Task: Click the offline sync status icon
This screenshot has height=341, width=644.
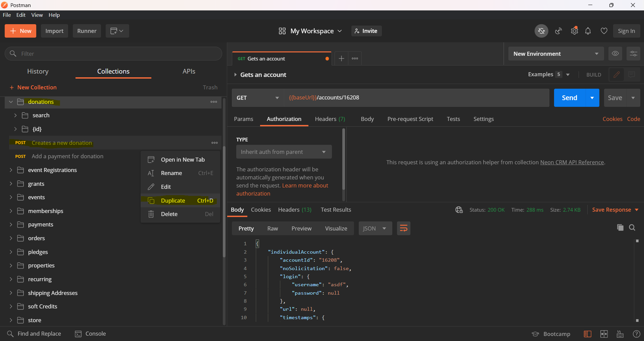Action: point(541,31)
